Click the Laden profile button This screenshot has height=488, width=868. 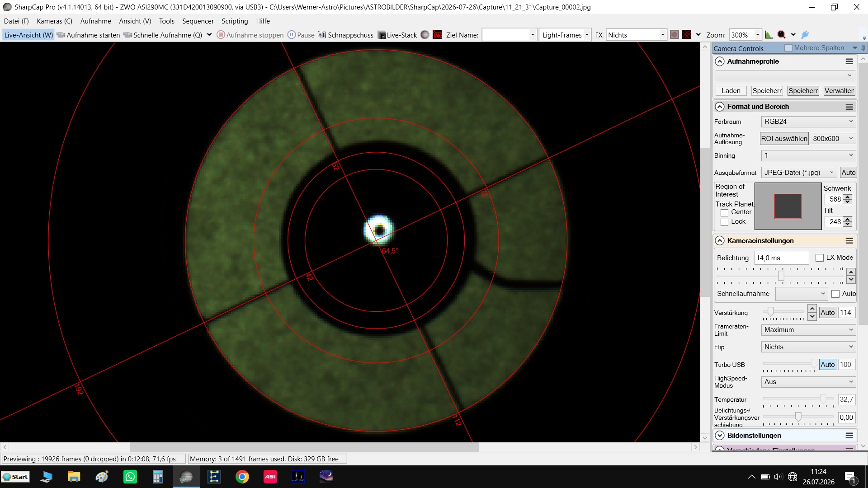click(x=731, y=91)
